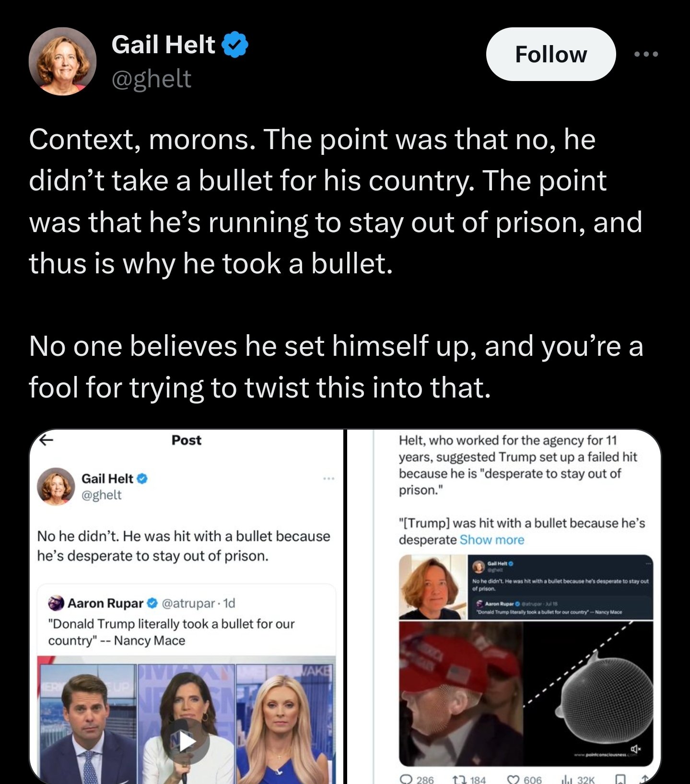Screen dimensions: 690x784
Task: Click the @atrupar handle in the quoted post
Action: tap(188, 603)
